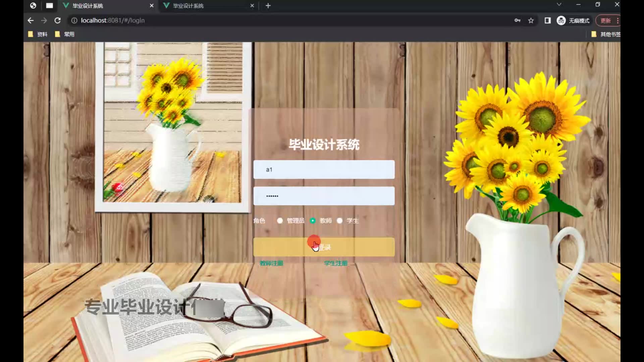Select the 管理员 role radio button
This screenshot has height=362, width=644.
pyautogui.click(x=280, y=221)
